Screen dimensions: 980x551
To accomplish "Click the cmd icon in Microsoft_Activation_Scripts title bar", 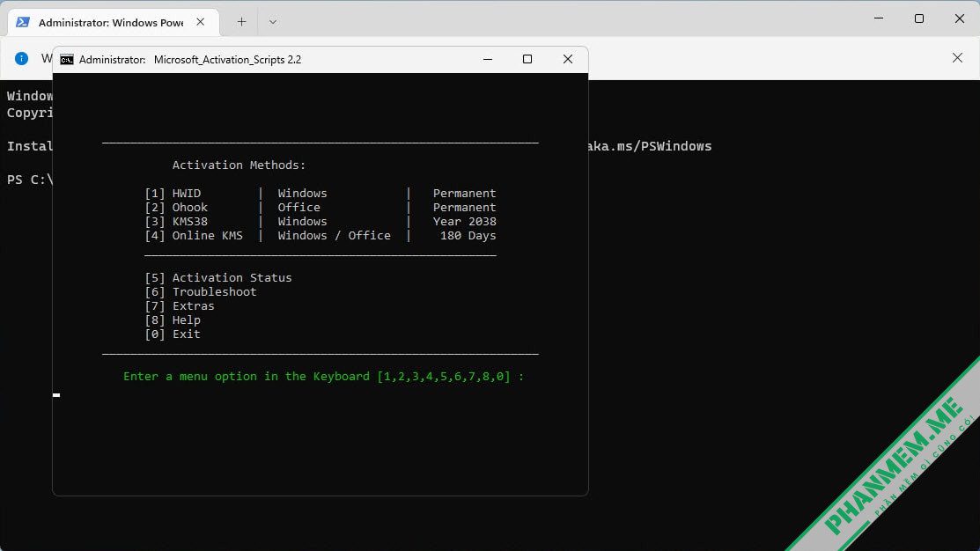I will click(67, 59).
